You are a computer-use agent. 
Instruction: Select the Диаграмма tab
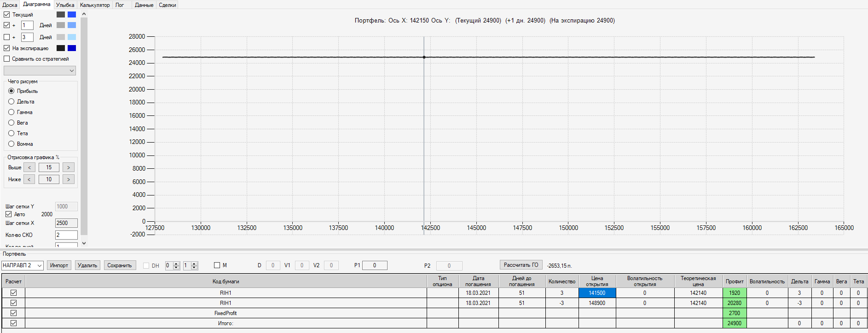(x=37, y=4)
